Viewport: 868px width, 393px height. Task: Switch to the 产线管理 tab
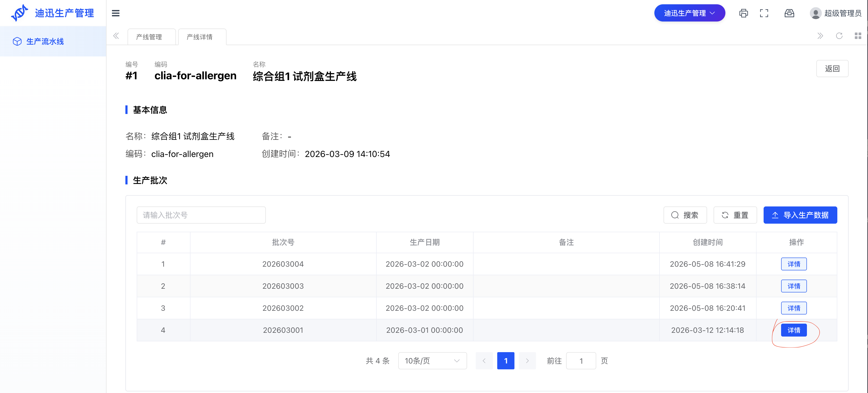(x=151, y=37)
